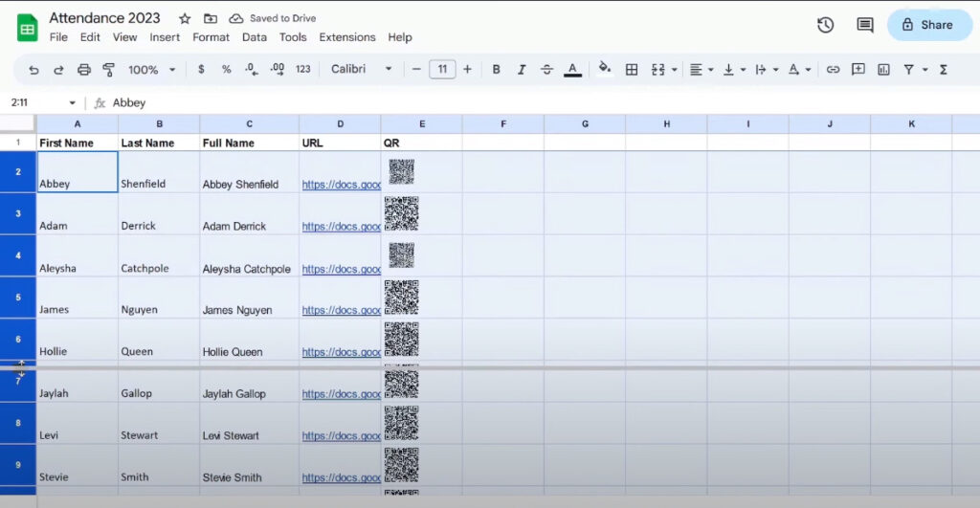The image size is (980, 508).
Task: Rename the Attendance 2023 title
Action: pyautogui.click(x=104, y=18)
